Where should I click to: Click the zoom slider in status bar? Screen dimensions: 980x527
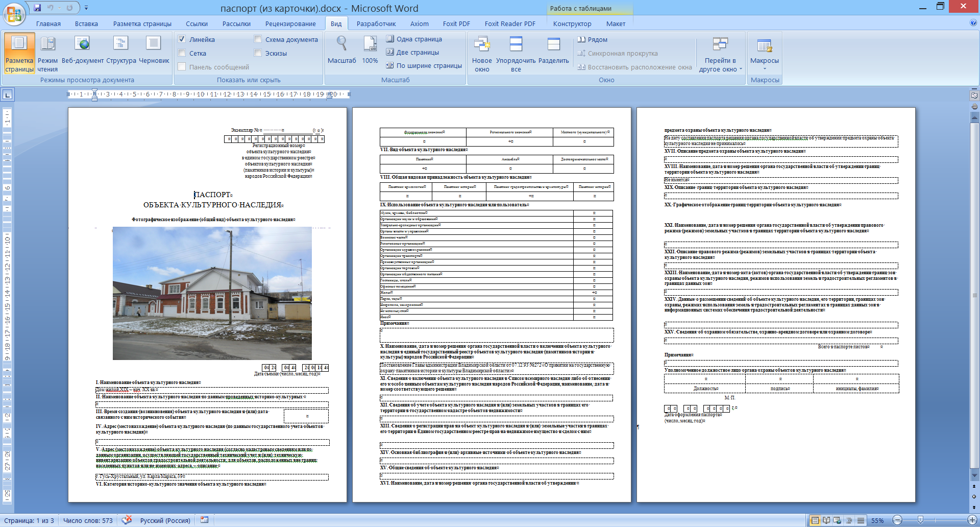[920, 520]
